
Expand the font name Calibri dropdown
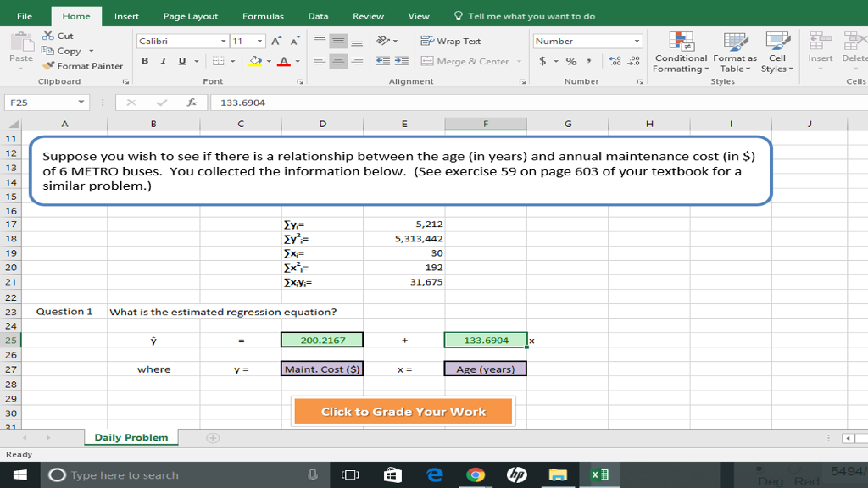(224, 41)
